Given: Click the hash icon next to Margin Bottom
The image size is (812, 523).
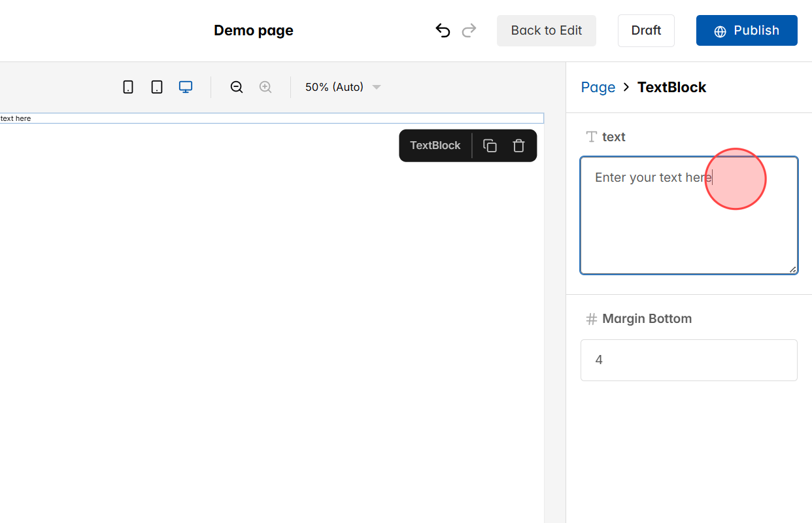Looking at the screenshot, I should [590, 318].
